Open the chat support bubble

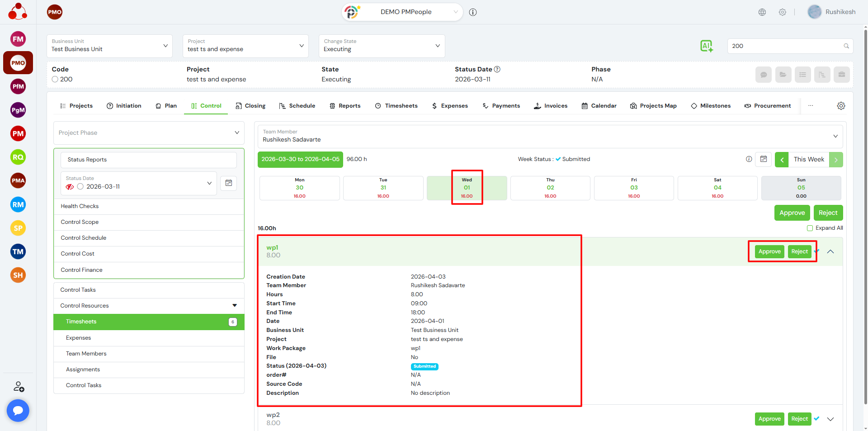pyautogui.click(x=18, y=410)
